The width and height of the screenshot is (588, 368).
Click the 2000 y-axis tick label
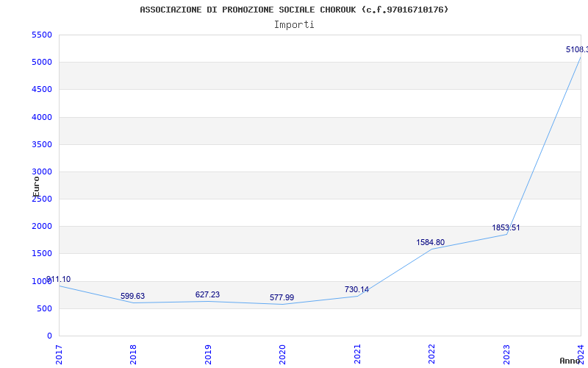coord(42,227)
